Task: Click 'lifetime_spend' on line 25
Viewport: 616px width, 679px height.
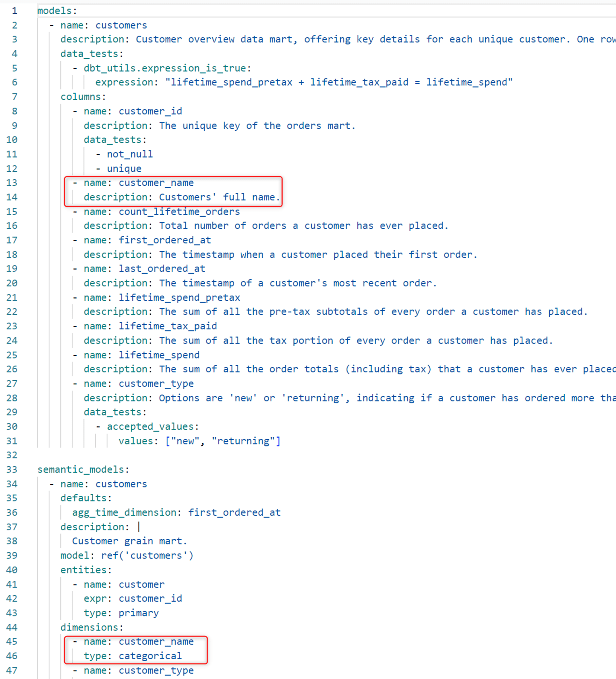Action: (x=159, y=355)
